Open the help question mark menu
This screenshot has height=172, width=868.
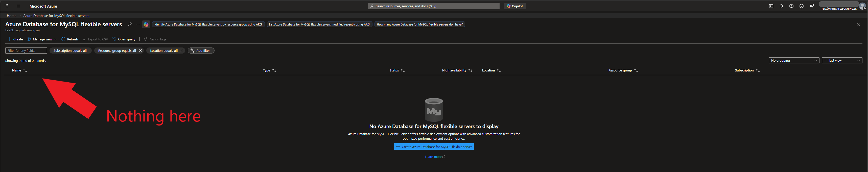pyautogui.click(x=801, y=6)
